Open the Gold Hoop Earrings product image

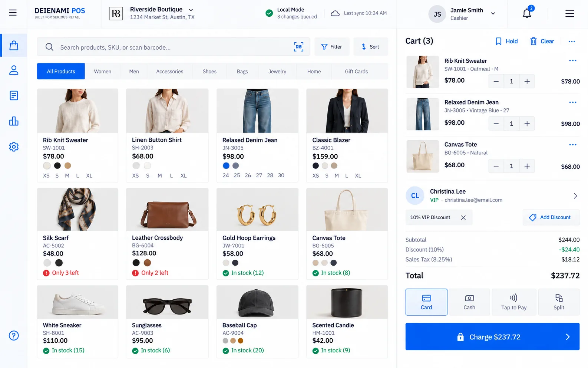[257, 210]
